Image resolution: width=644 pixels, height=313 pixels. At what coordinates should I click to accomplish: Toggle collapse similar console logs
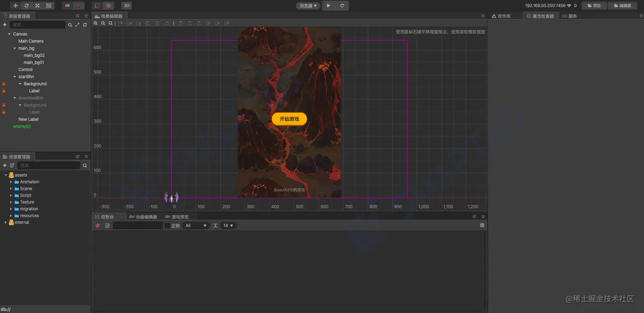pos(482,225)
